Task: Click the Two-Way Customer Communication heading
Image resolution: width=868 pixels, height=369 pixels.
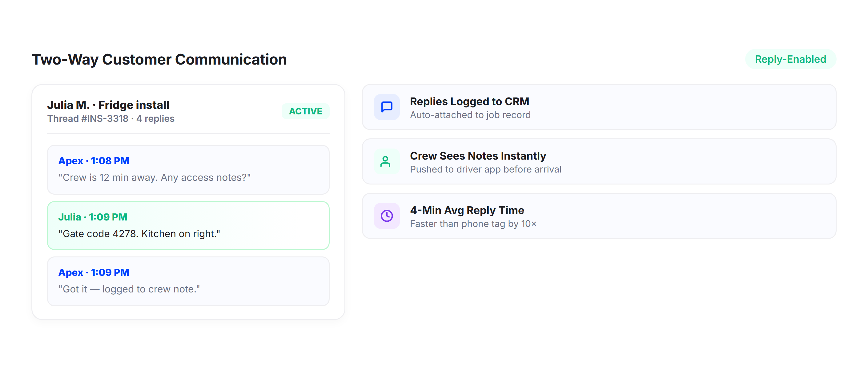Action: pos(159,59)
